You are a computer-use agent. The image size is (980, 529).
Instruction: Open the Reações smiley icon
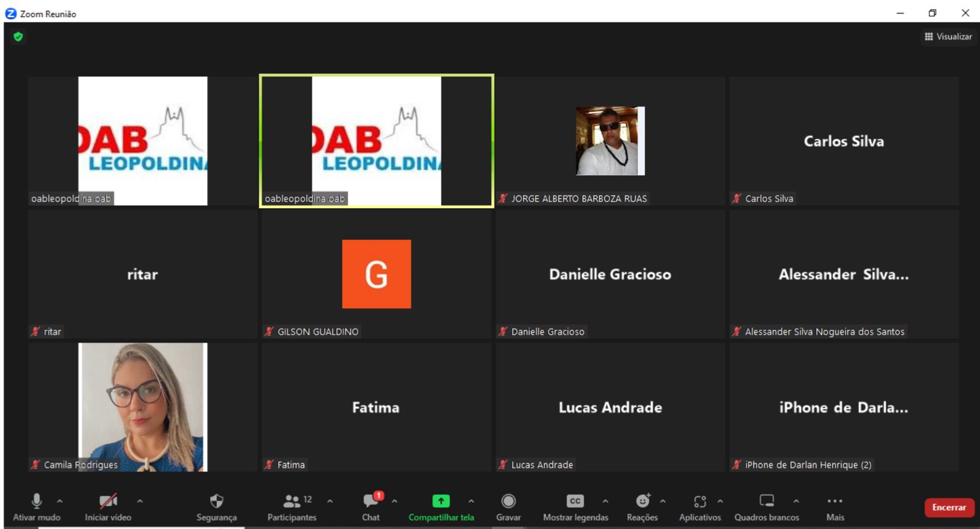(643, 501)
